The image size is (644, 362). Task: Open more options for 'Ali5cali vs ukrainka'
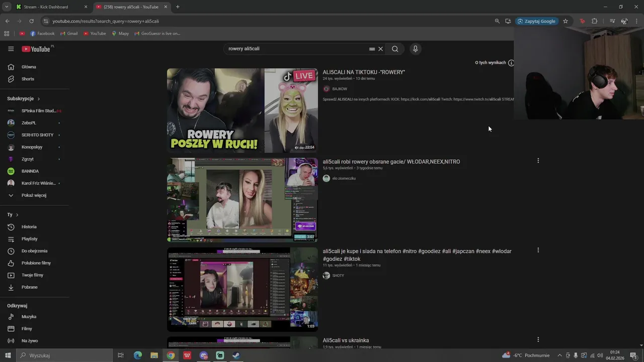point(538,340)
